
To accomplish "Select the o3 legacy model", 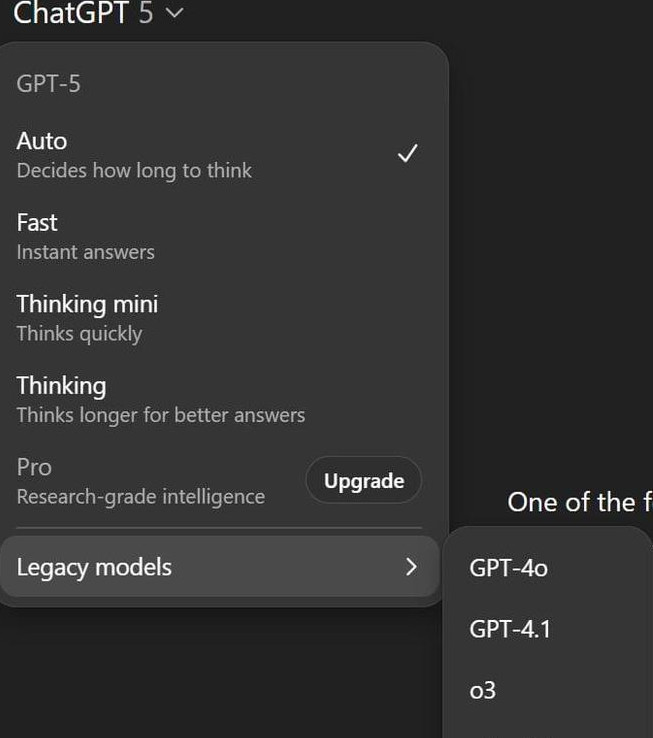I will coord(482,690).
